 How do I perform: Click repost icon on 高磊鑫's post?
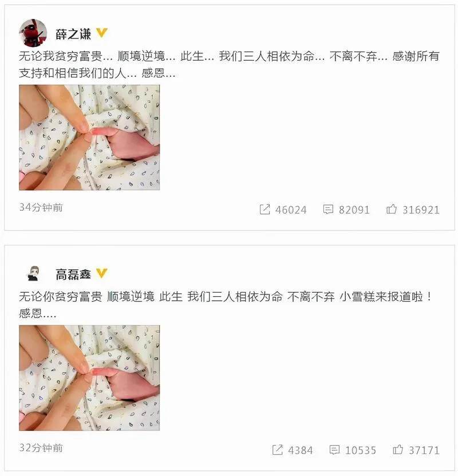(x=278, y=450)
